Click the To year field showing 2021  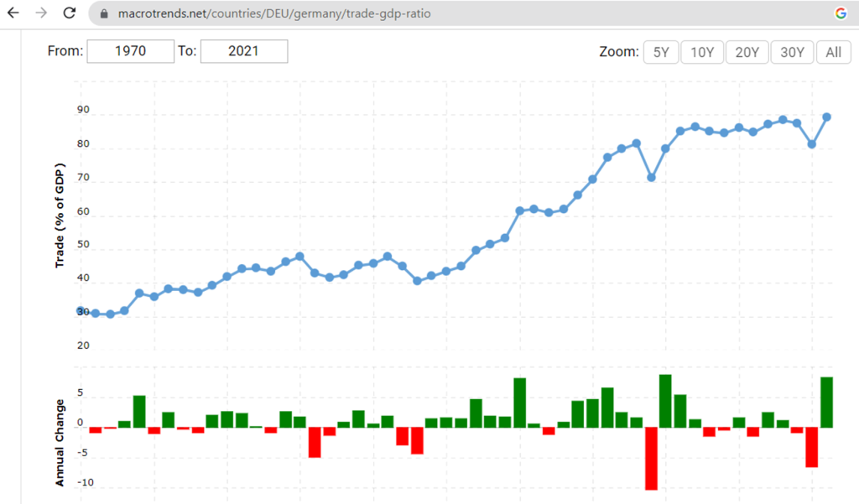[x=244, y=51]
